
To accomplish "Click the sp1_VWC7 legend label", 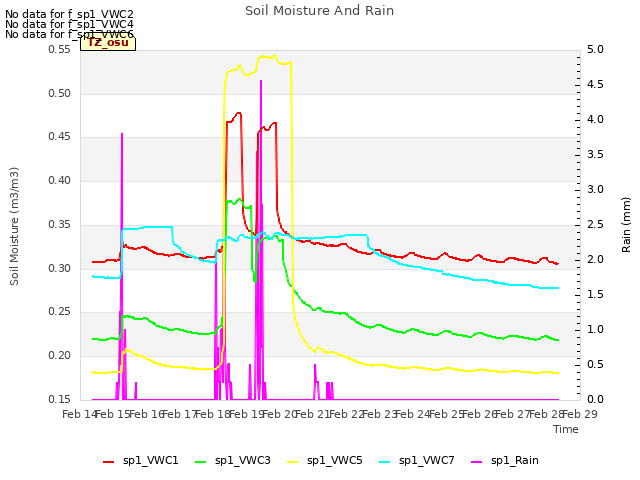I will coord(427,460).
